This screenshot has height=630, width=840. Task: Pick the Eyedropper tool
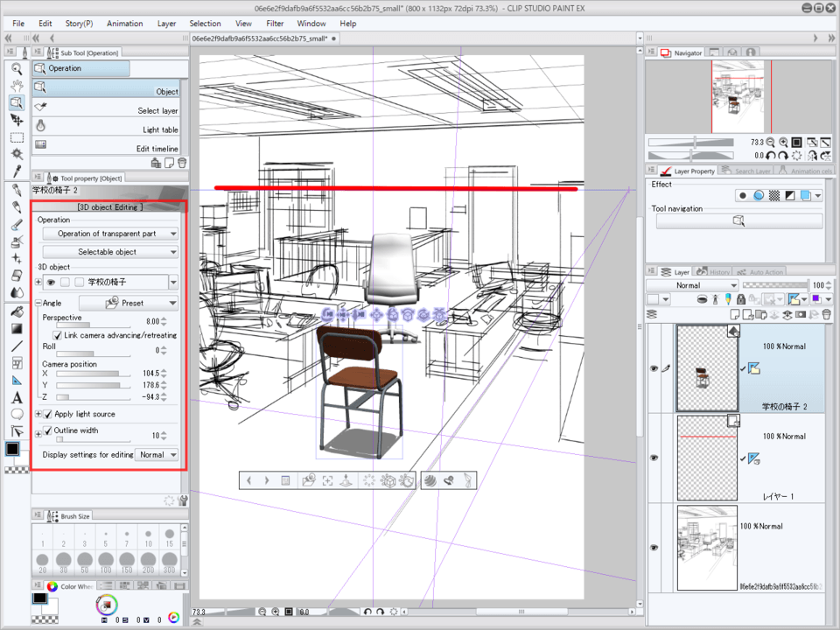click(x=17, y=171)
